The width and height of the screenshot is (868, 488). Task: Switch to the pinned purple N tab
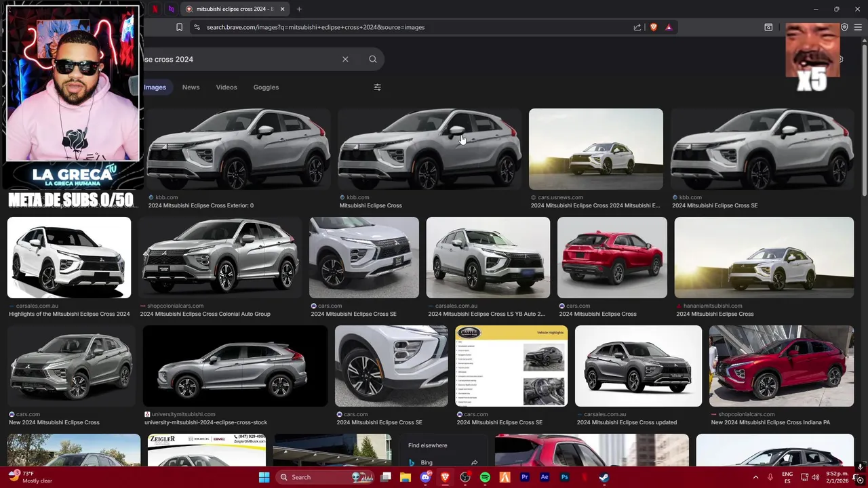pyautogui.click(x=171, y=9)
